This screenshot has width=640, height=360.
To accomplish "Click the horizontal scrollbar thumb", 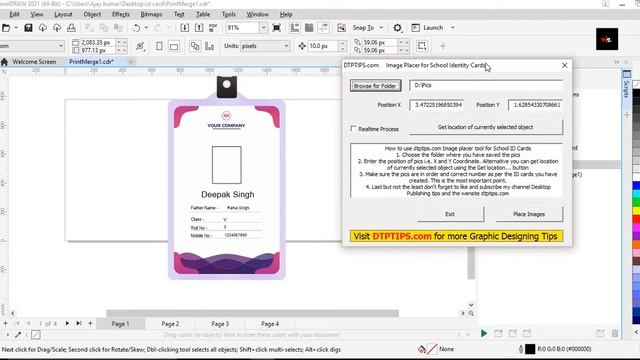I will click(x=253, y=313).
